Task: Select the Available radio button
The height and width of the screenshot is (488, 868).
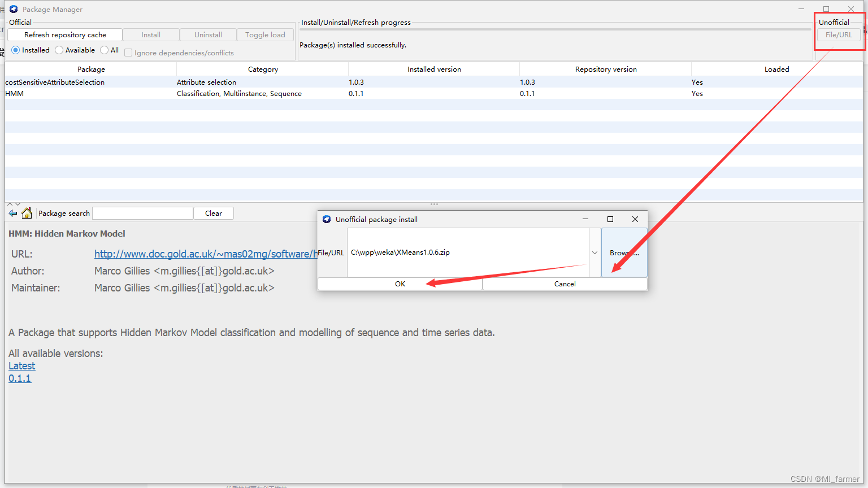Action: coord(75,50)
